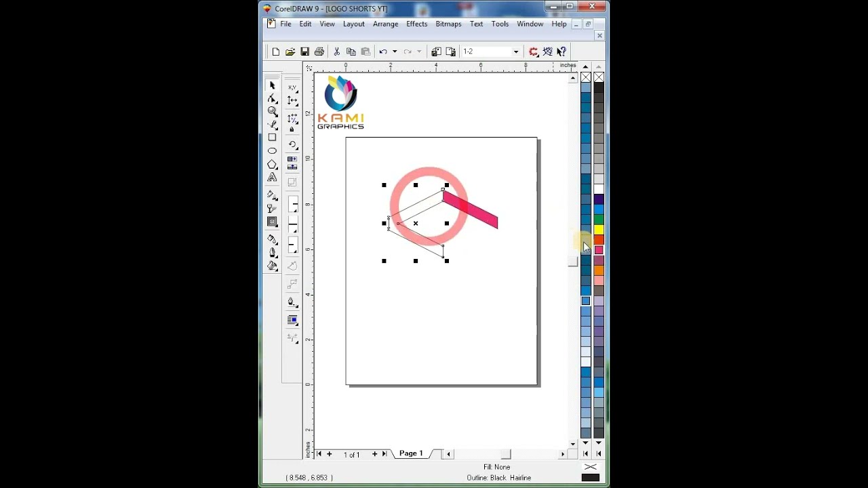
Task: Open the File menu
Action: [285, 24]
